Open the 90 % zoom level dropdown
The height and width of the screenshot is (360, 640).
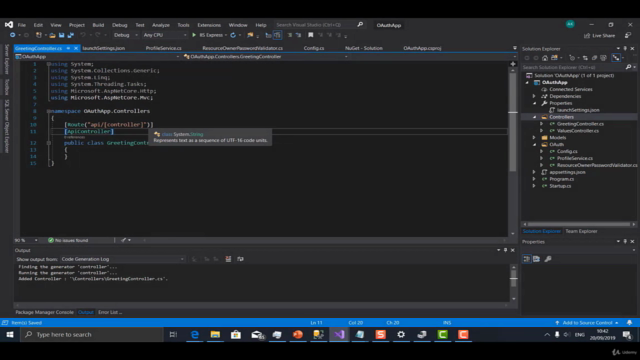[x=26, y=240]
